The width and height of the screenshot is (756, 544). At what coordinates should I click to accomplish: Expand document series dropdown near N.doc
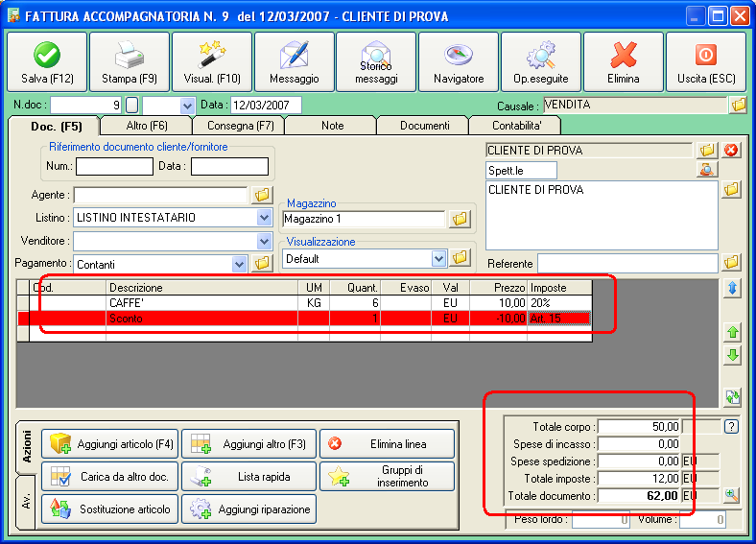click(187, 106)
